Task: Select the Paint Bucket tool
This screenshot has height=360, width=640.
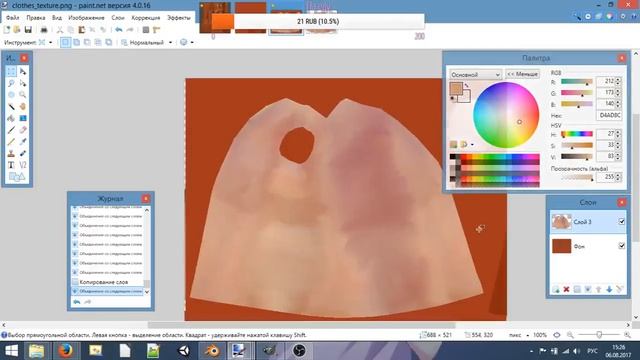Action: [x=11, y=118]
